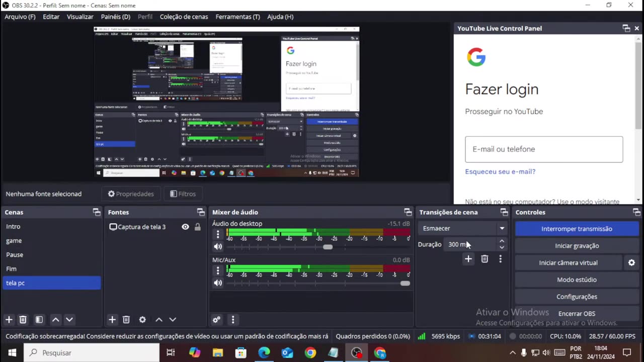The height and width of the screenshot is (362, 644).
Task: Mute Áudio do desktop speaker
Action: point(218,246)
